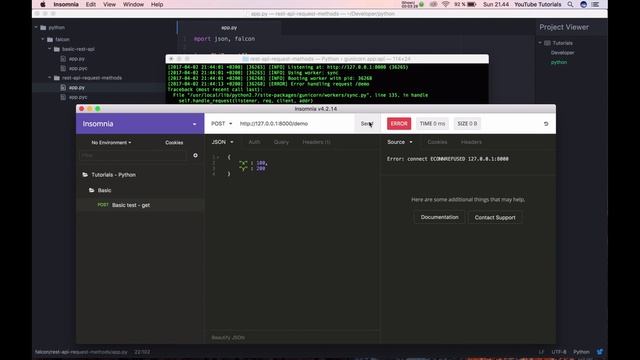
Task: Open the Window menu
Action: click(133, 4)
